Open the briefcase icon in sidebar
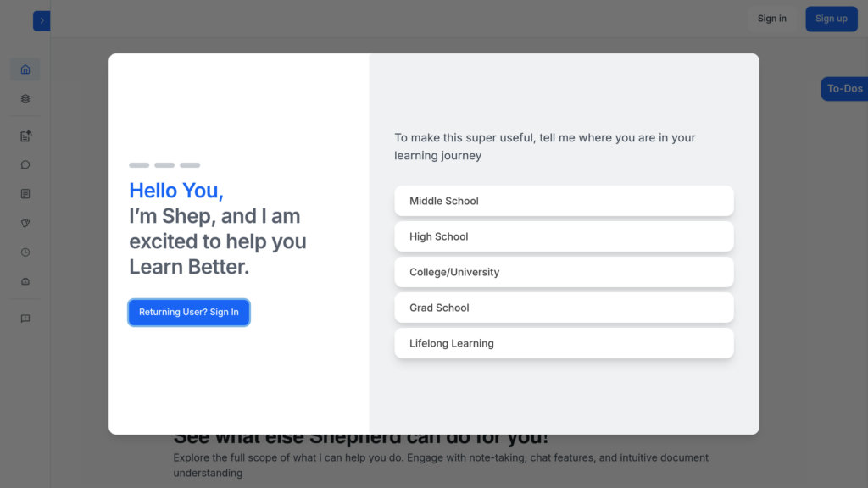This screenshot has width=868, height=488. tap(25, 281)
